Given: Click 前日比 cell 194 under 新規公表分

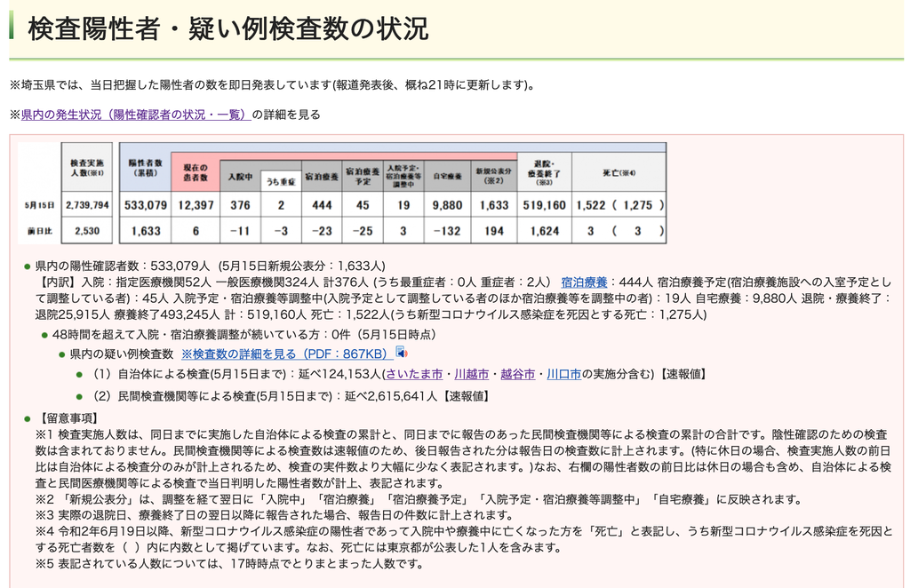Looking at the screenshot, I should tap(494, 231).
